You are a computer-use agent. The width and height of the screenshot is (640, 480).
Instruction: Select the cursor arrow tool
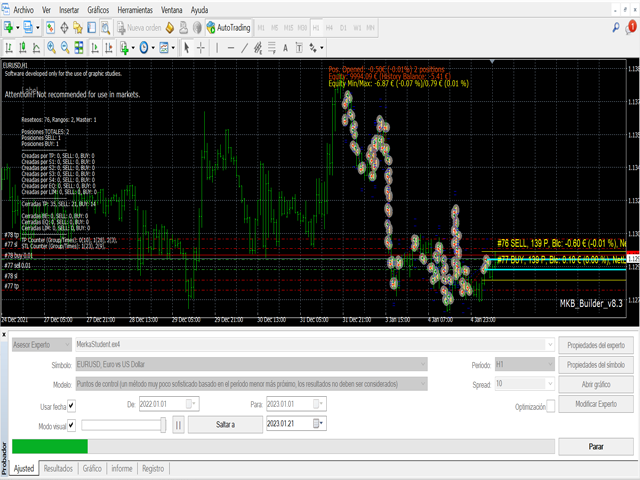click(x=187, y=48)
